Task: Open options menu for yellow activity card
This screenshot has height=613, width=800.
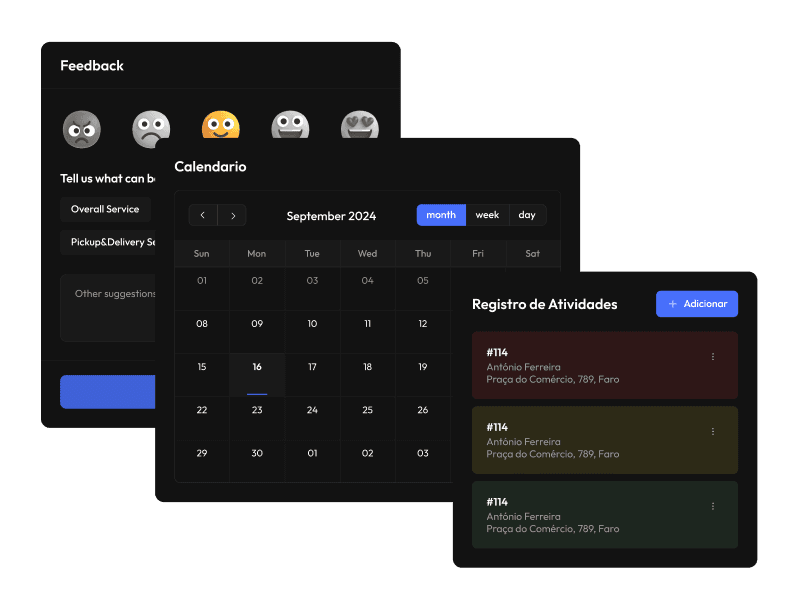Action: [x=713, y=432]
